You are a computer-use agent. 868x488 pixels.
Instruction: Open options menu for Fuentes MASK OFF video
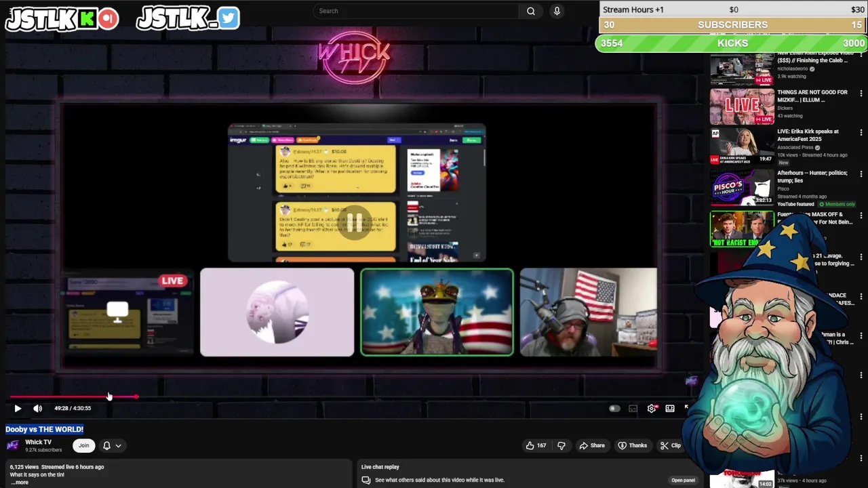click(861, 216)
